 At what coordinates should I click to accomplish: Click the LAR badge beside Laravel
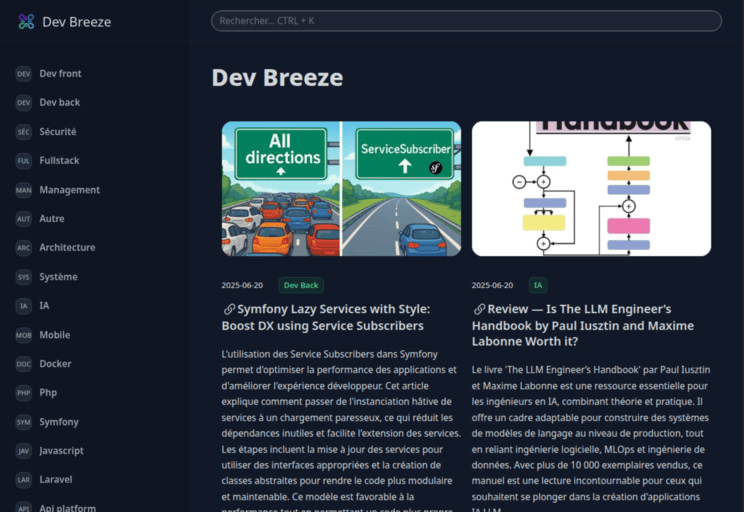[23, 480]
